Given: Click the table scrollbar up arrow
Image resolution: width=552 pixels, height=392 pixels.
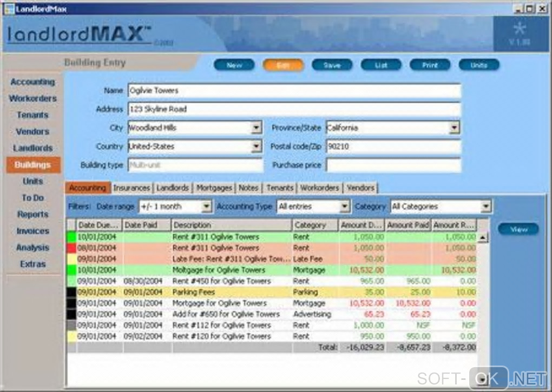Looking at the screenshot, I should coord(483,238).
